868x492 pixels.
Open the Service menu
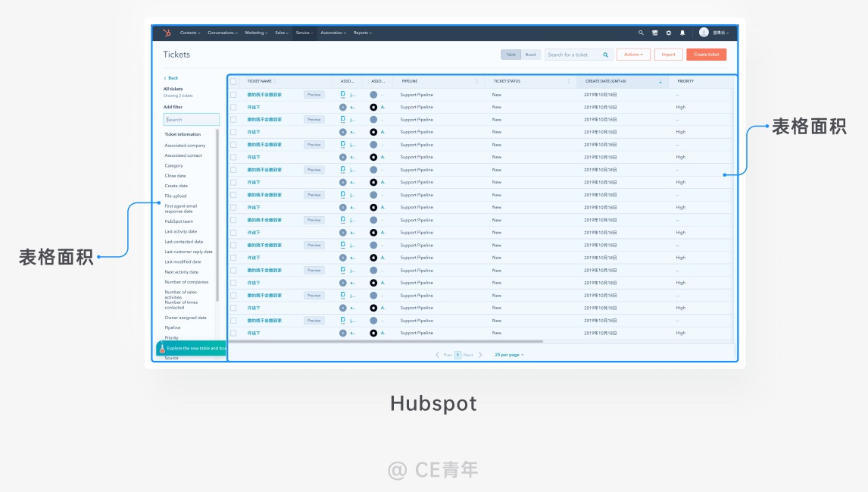click(x=304, y=33)
